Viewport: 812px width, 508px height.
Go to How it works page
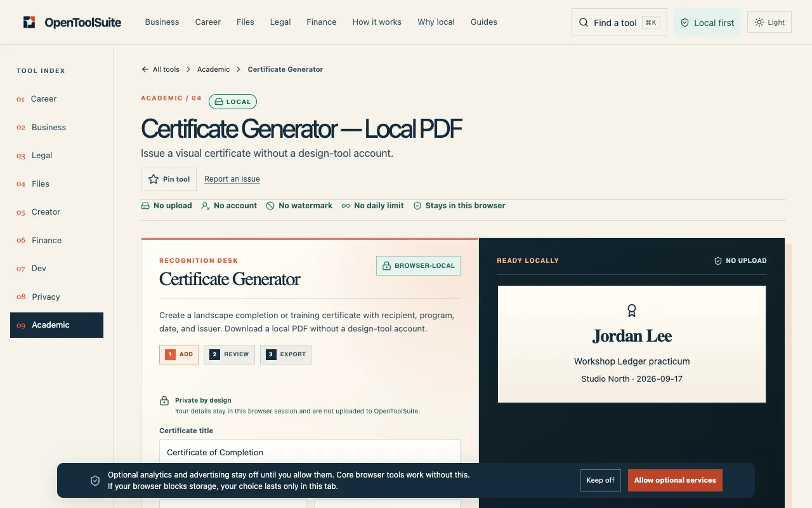(x=377, y=22)
